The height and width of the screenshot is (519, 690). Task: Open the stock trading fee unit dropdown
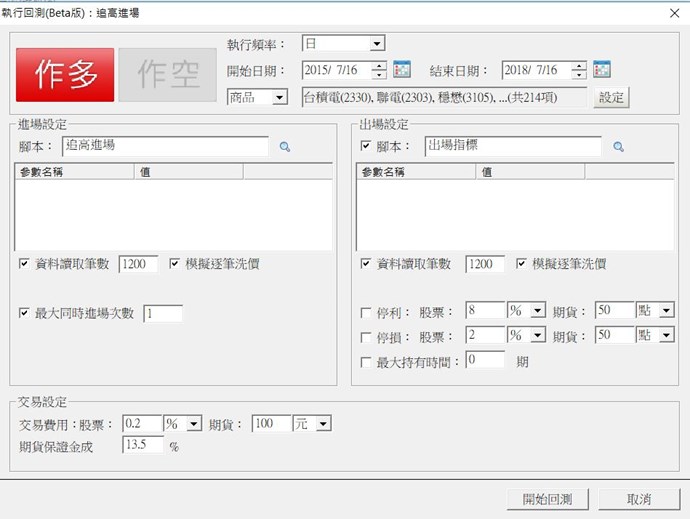pyautogui.click(x=194, y=424)
